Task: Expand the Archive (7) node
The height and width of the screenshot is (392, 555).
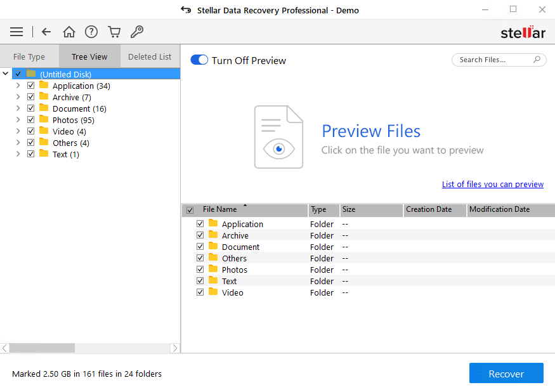Action: click(x=18, y=96)
